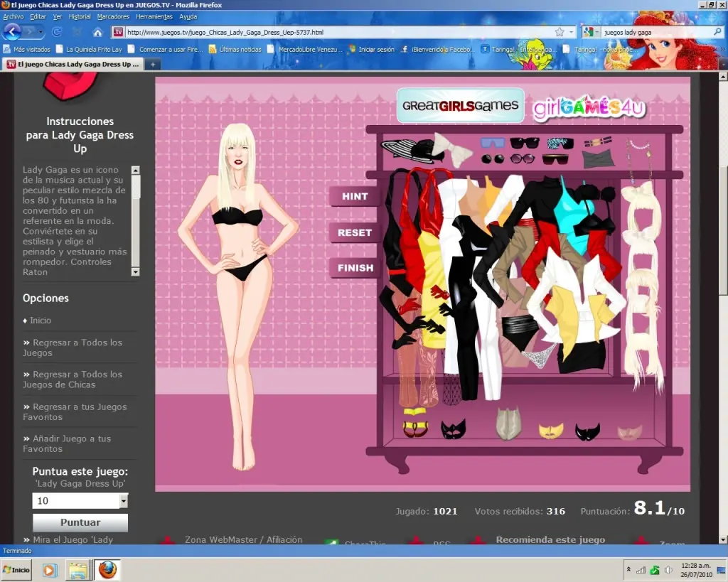Open the GreatGirlsGames logo link
The width and height of the screenshot is (728, 582).
[x=460, y=105]
